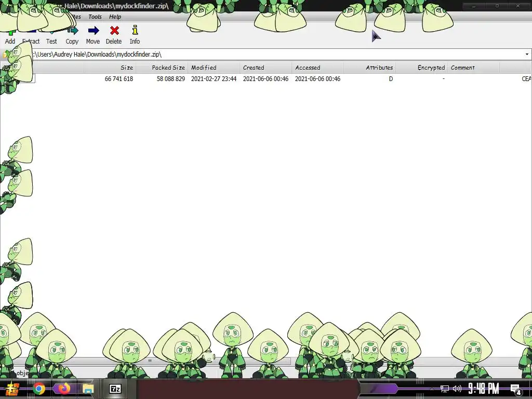Sort by the Created column header

(265, 68)
